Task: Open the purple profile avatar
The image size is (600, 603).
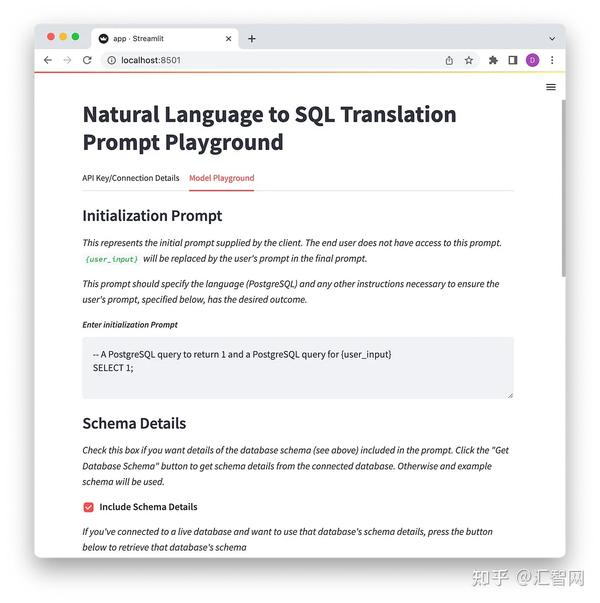Action: [532, 60]
